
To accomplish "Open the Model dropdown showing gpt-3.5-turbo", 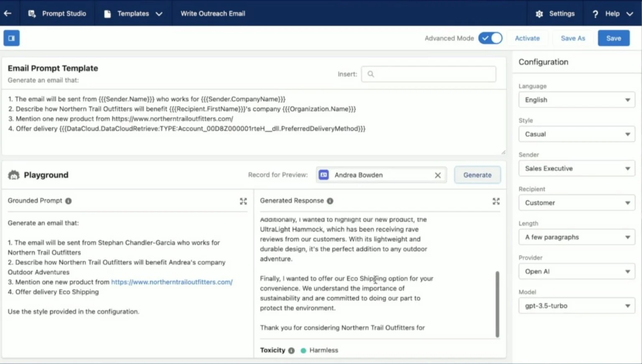I will 577,306.
